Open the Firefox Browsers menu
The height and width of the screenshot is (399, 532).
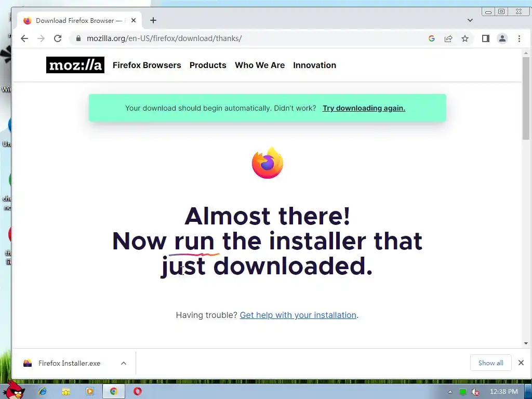click(x=147, y=65)
